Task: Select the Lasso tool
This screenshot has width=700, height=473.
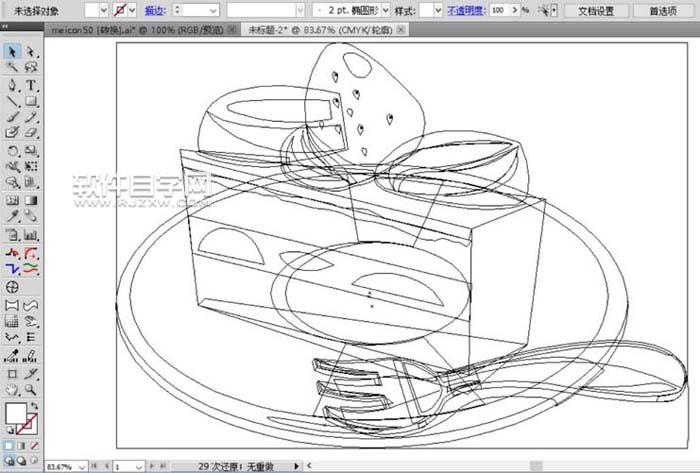Action: pos(30,67)
